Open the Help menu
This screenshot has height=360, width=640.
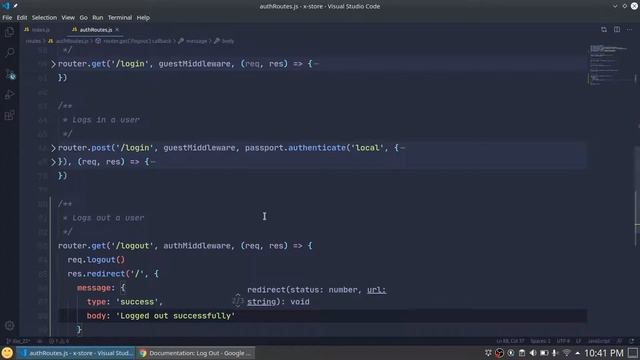tap(143, 18)
